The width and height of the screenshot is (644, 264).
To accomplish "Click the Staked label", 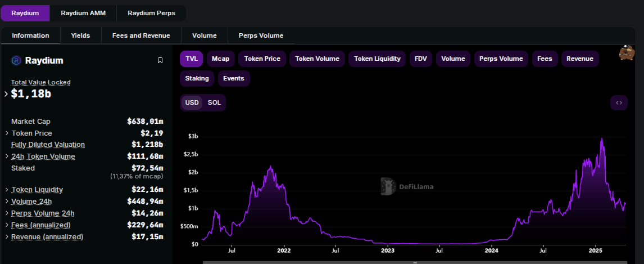I will (x=23, y=168).
